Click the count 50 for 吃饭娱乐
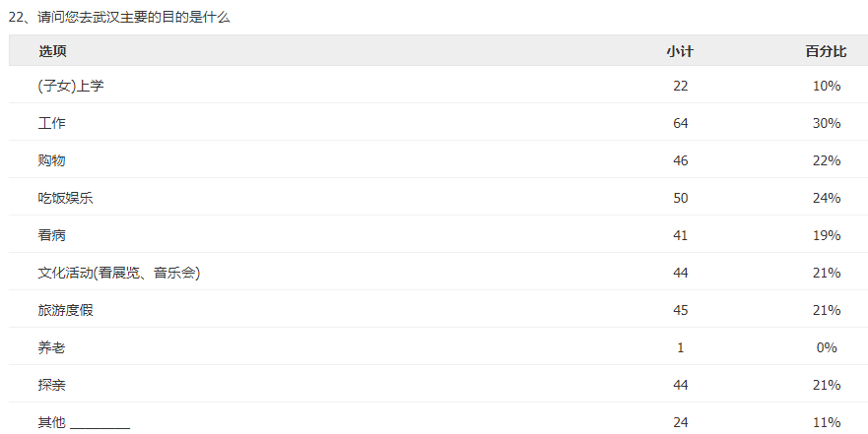This screenshot has width=868, height=434. coord(681,198)
